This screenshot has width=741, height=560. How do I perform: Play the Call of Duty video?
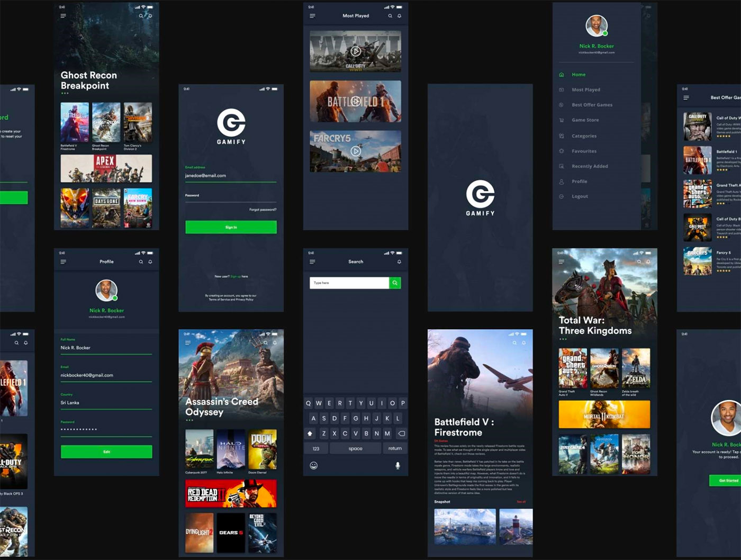click(x=356, y=51)
